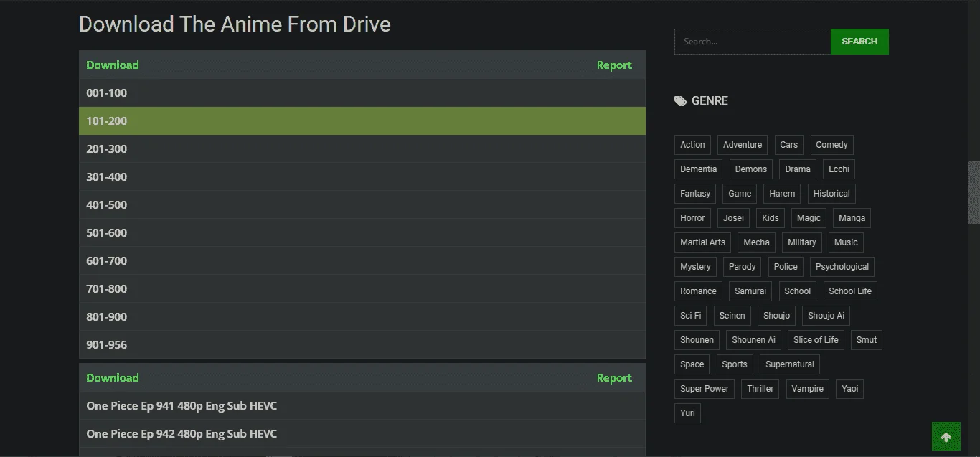Click the SEARCH button
Viewport: 980px width, 457px height.
point(859,42)
